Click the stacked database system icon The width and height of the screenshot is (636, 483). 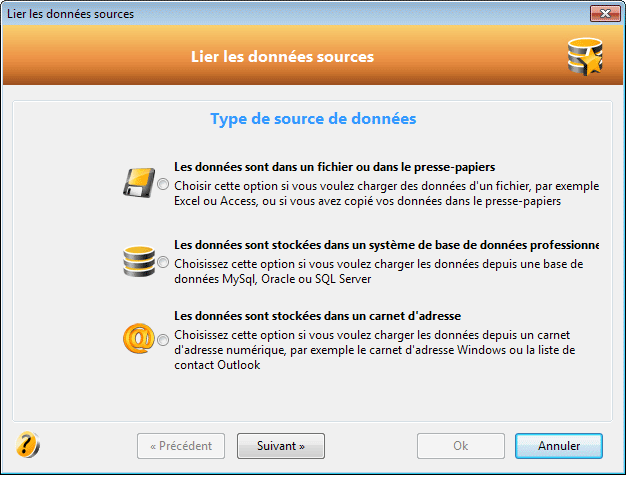pyautogui.click(x=139, y=262)
